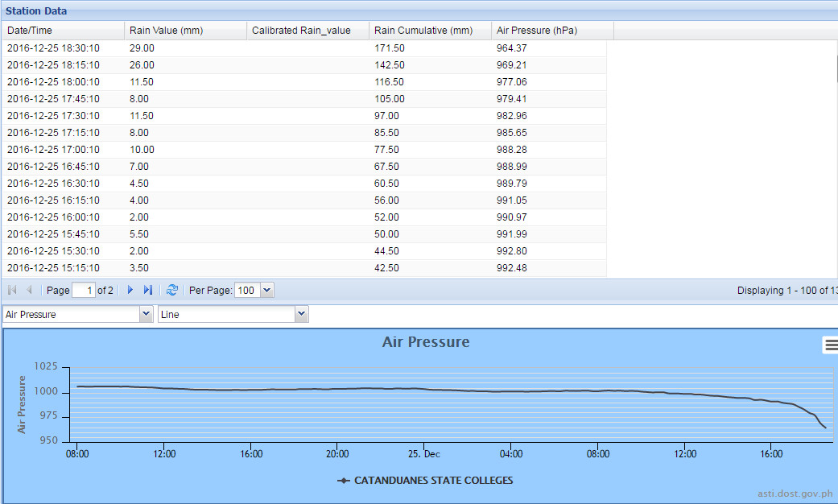Viewport: 838px width, 504px height.
Task: Select the 2016-12-25 18:30:10 data row
Action: tap(53, 48)
